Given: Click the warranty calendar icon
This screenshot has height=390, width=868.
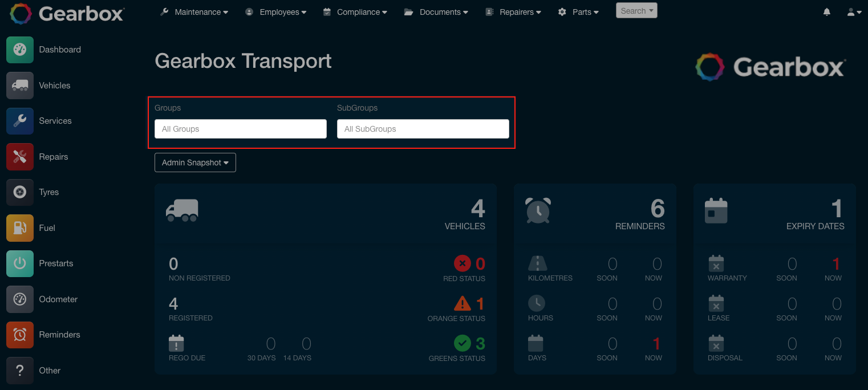Looking at the screenshot, I should click(x=716, y=263).
